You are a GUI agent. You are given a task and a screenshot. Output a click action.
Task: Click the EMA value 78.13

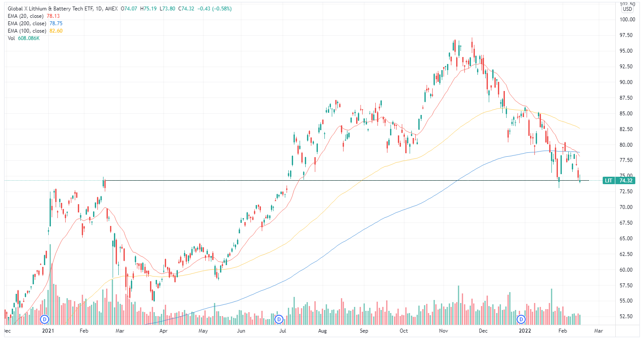coord(53,16)
